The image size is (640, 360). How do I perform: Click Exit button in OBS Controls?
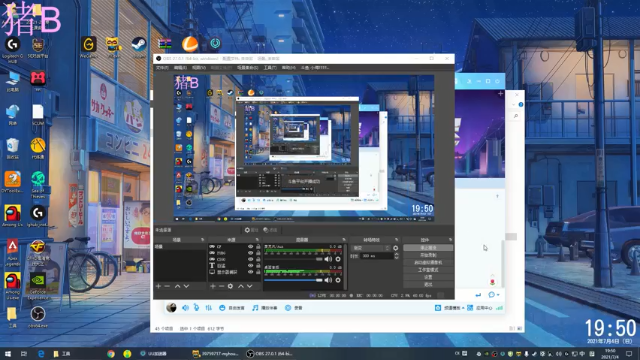coord(428,284)
